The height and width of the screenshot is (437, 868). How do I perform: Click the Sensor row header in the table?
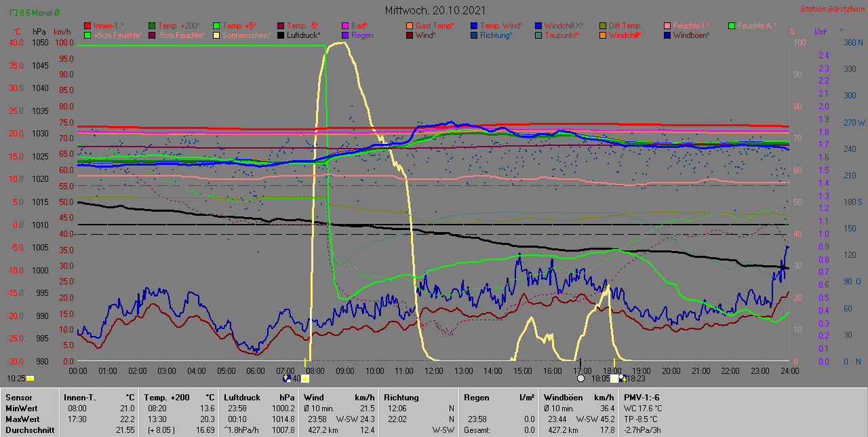coord(18,397)
